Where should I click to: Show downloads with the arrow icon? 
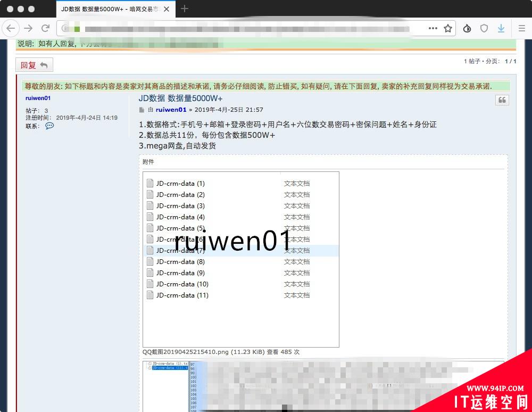[x=501, y=29]
